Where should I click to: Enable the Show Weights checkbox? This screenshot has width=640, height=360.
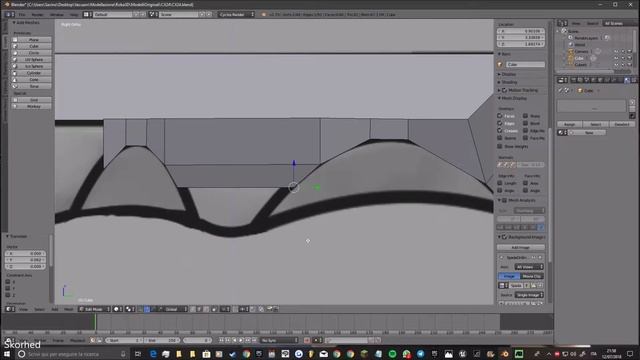click(x=500, y=146)
